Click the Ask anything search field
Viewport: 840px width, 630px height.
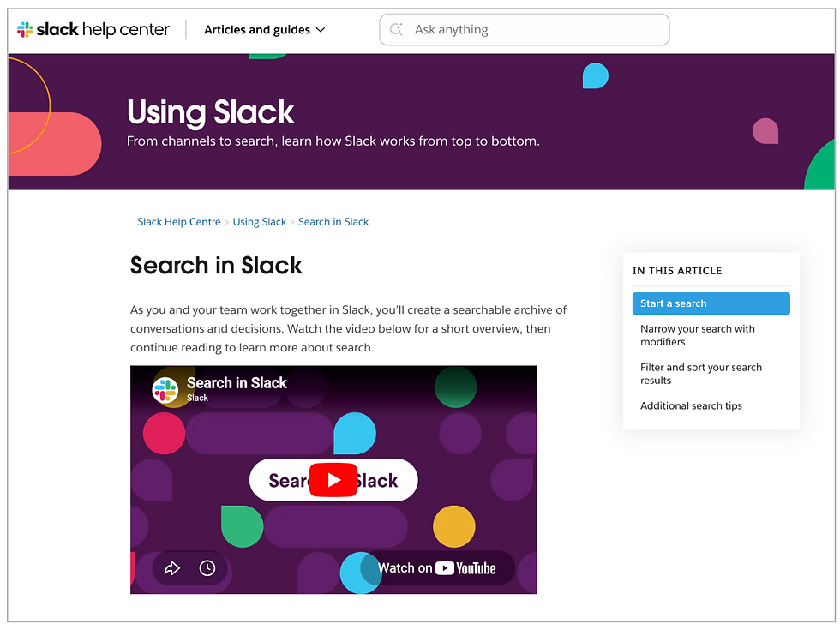(525, 29)
